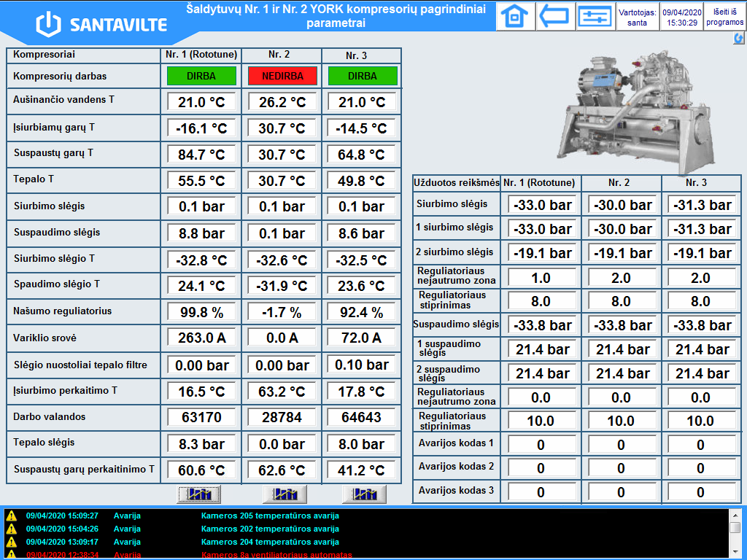Viewport: 747px width, 560px height.
Task: Edit 2 suspaudimo slėgis setpoint for Nr. 3
Action: [703, 373]
